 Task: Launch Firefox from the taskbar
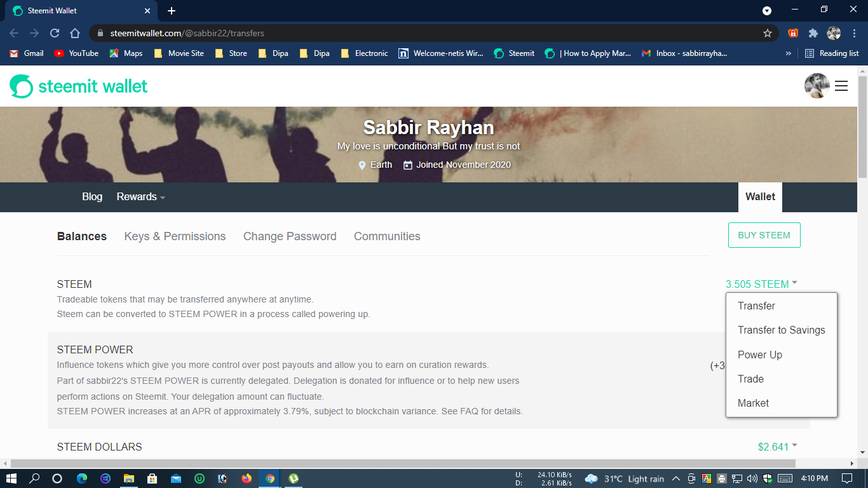[247, 478]
